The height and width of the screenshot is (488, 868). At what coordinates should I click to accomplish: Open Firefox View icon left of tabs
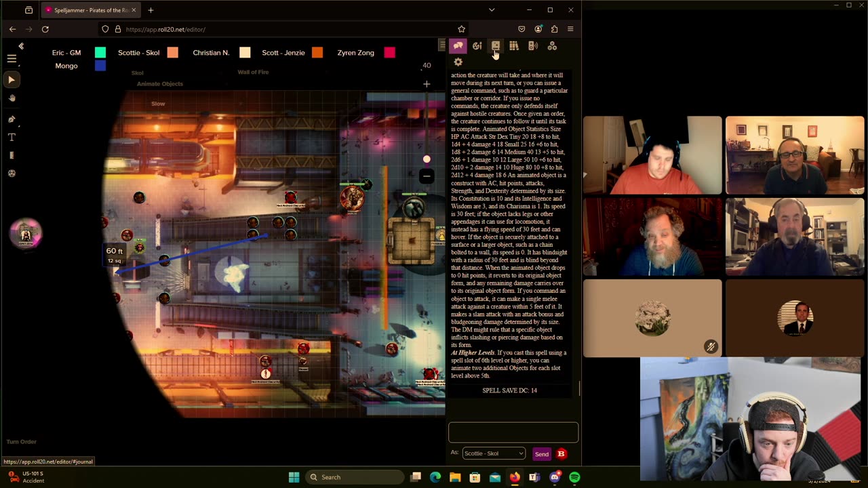pos(28,10)
